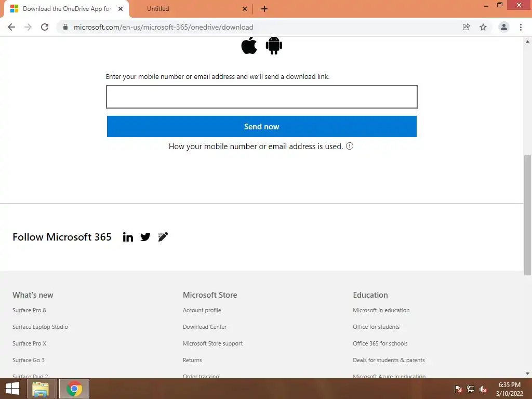
Task: Open the Surface Go 3 link
Action: point(29,360)
